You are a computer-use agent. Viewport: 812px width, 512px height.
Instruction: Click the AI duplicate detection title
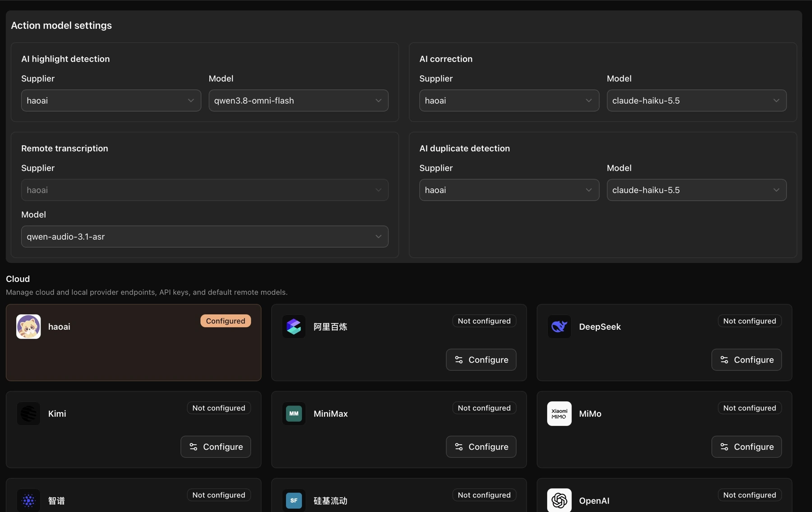click(464, 148)
